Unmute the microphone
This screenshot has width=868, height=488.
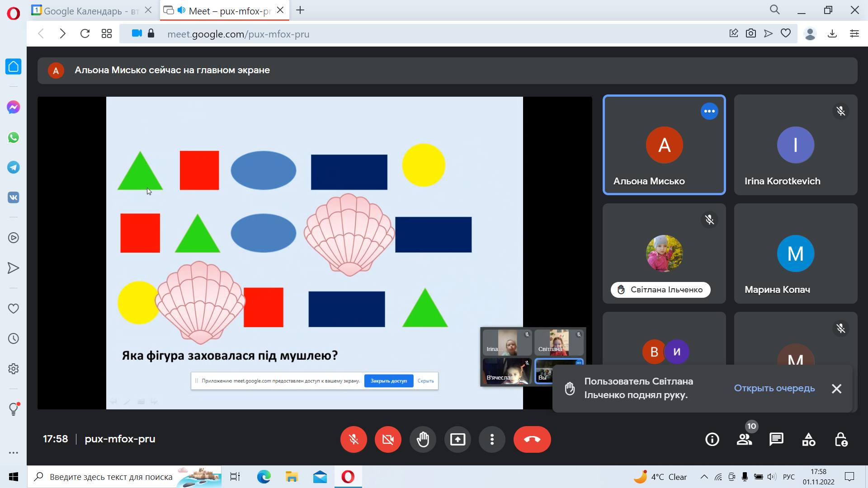pyautogui.click(x=354, y=439)
